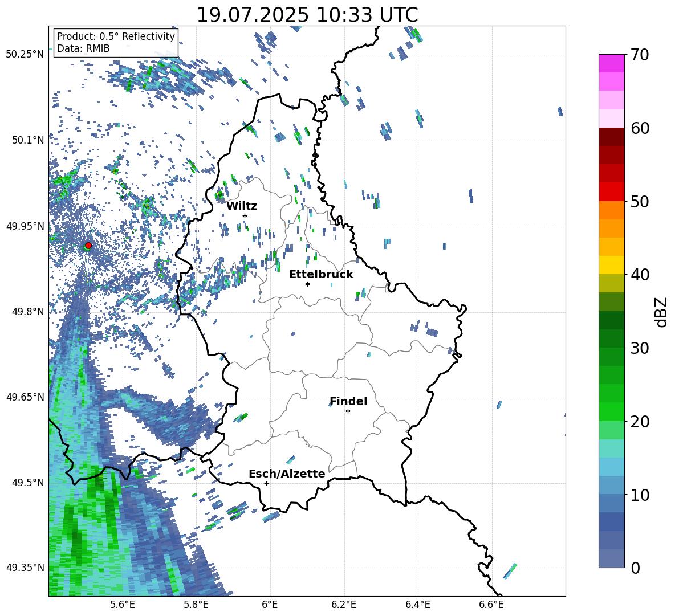Click the 50 tick on the colorbar
This screenshot has width=675, height=616.
tap(640, 201)
